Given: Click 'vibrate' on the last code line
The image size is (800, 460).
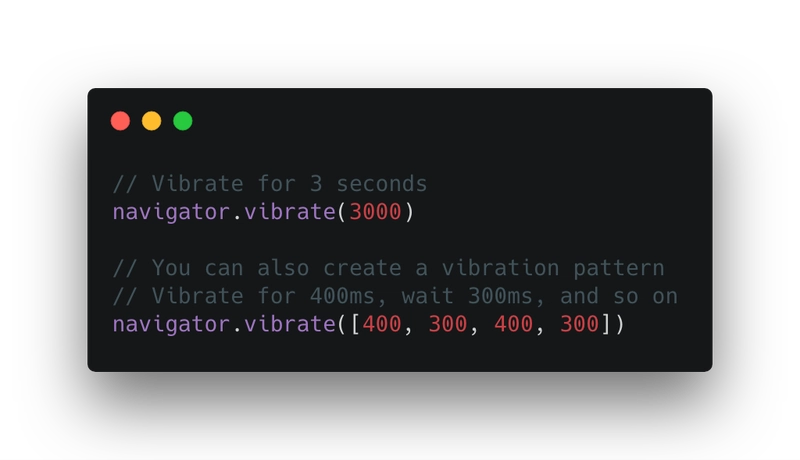Looking at the screenshot, I should pos(290,324).
